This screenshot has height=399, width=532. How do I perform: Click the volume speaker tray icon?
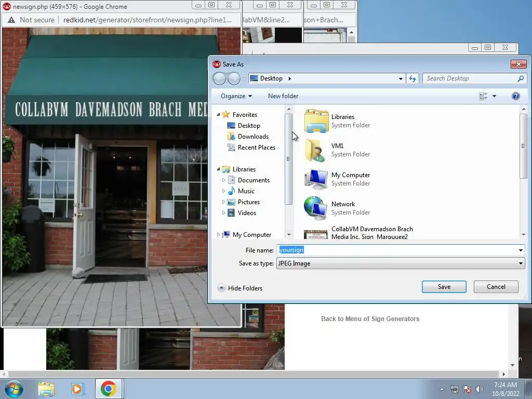pyautogui.click(x=480, y=389)
